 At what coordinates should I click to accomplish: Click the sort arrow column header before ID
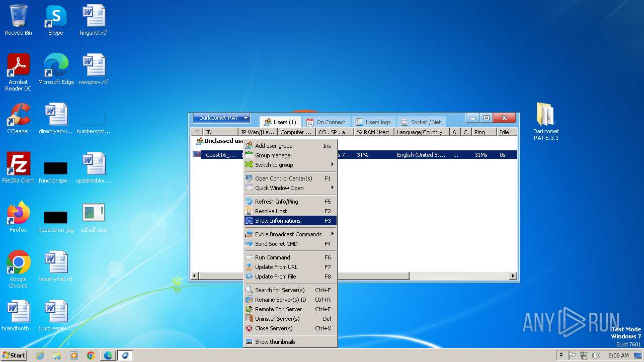197,132
